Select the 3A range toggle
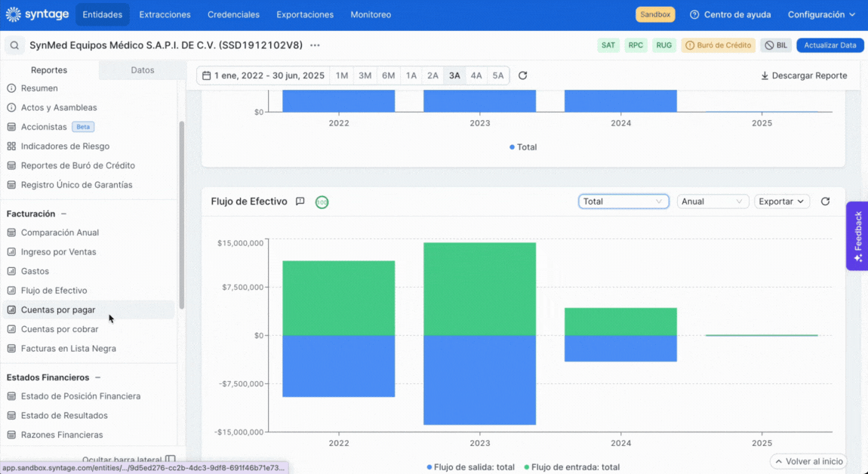 tap(454, 75)
